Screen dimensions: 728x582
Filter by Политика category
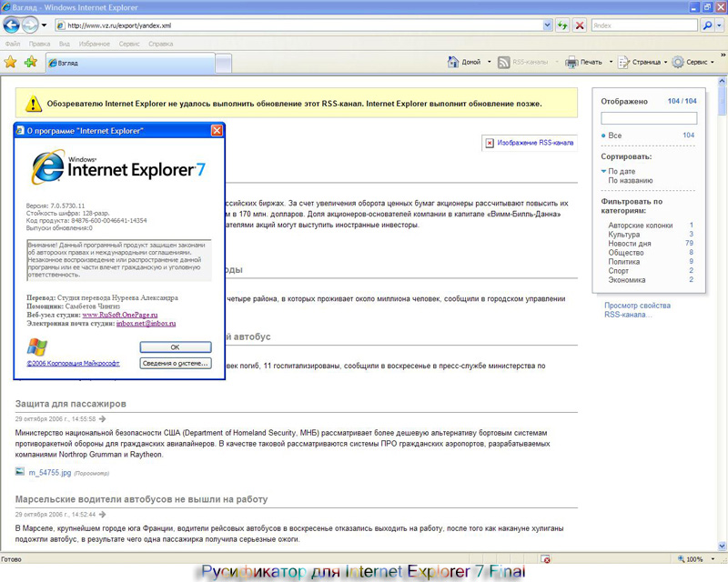[x=624, y=262]
